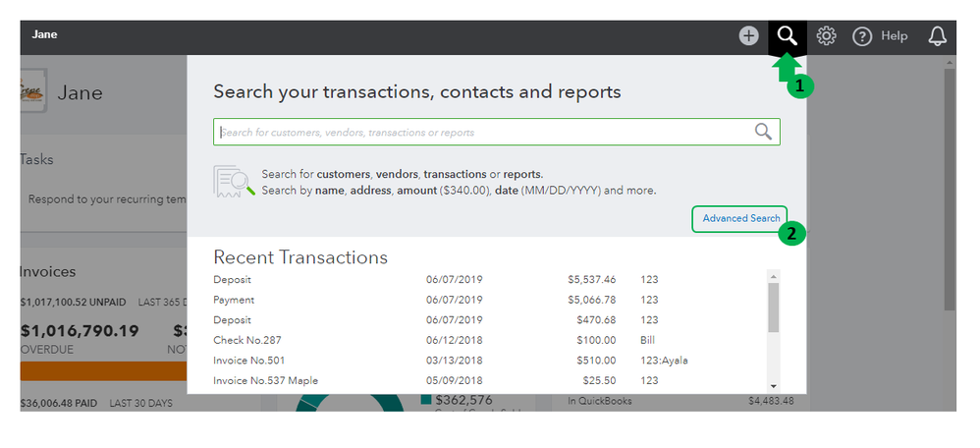Open the $470.68 Deposit transaction
The image size is (980, 448).
coord(233,320)
